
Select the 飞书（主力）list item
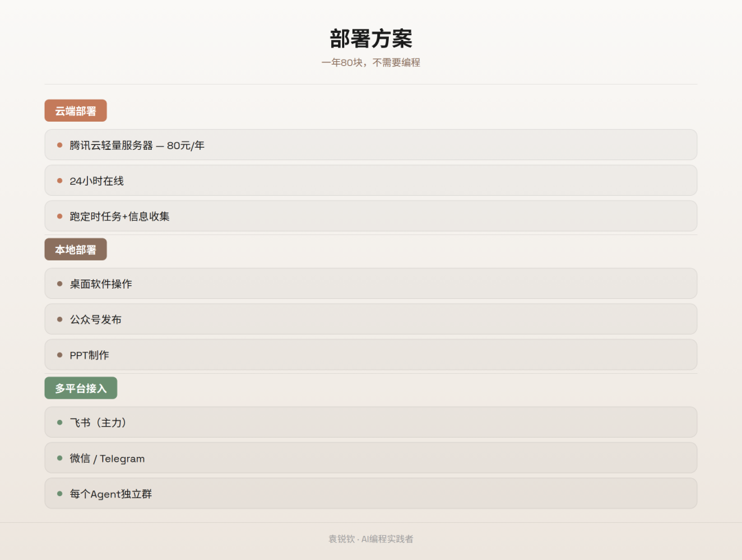[x=370, y=423]
